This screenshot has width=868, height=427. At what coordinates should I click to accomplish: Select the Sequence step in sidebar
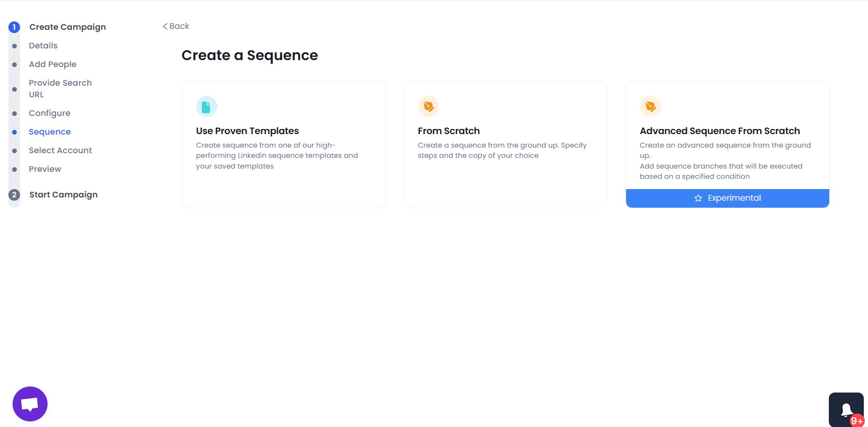click(x=50, y=132)
